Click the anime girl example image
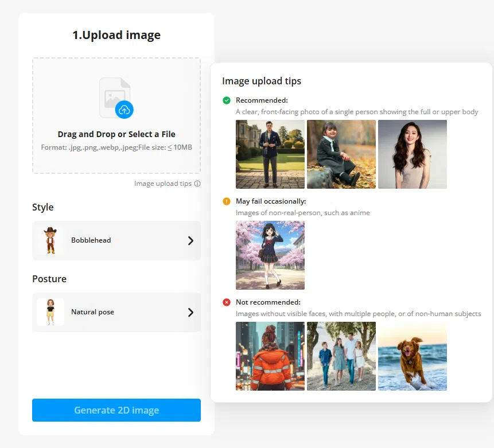This screenshot has height=448, width=494. tap(270, 255)
